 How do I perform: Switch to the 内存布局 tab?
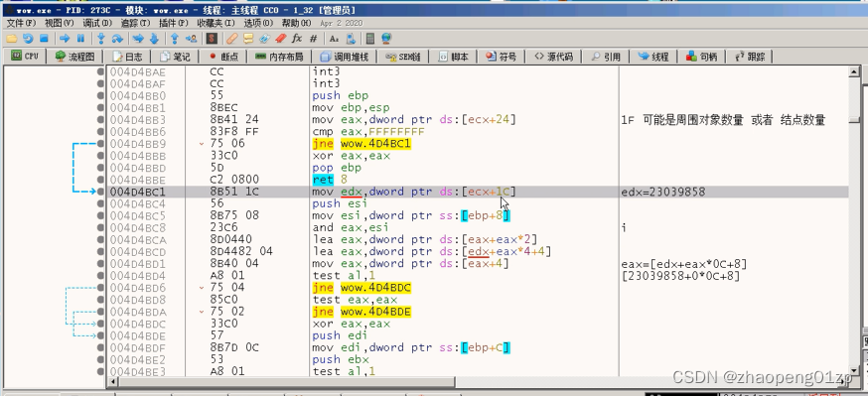point(278,57)
